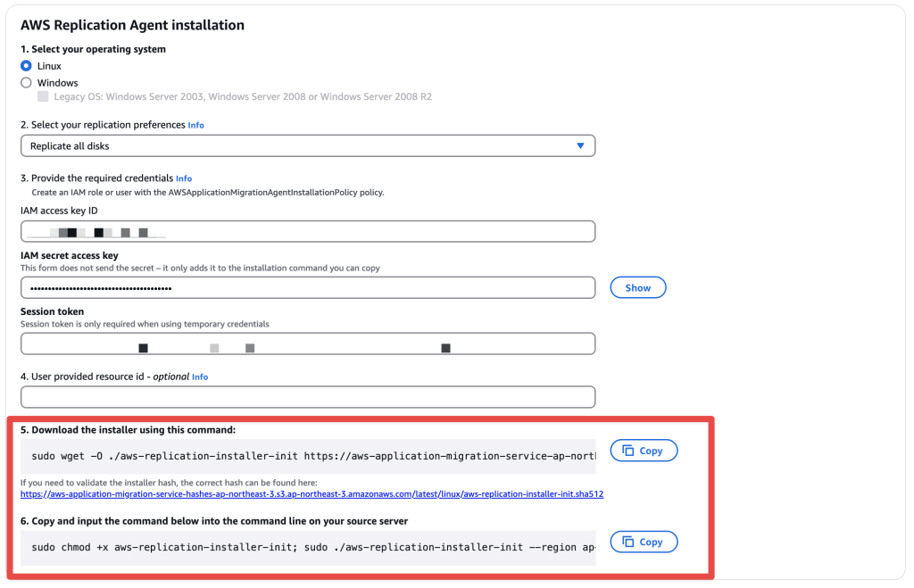The height and width of the screenshot is (588, 914).
Task: Open Info link beside required credentials
Action: pos(184,179)
